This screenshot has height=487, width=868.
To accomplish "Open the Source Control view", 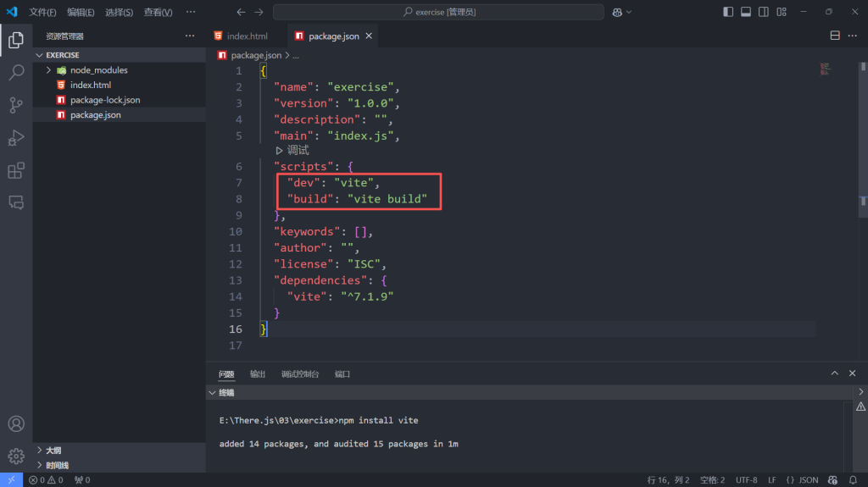I will [16, 105].
